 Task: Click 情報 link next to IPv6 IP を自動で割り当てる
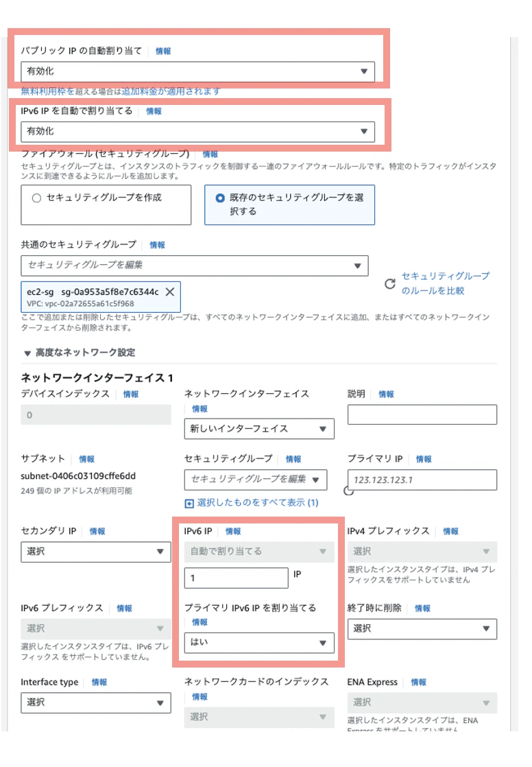(x=154, y=112)
